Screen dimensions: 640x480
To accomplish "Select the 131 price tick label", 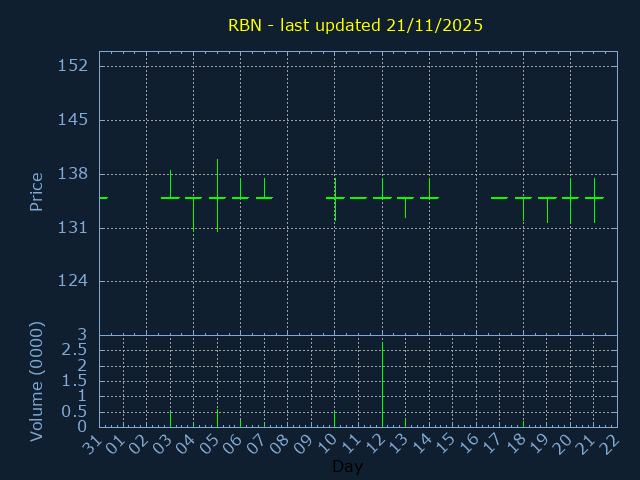I will 73,228.
